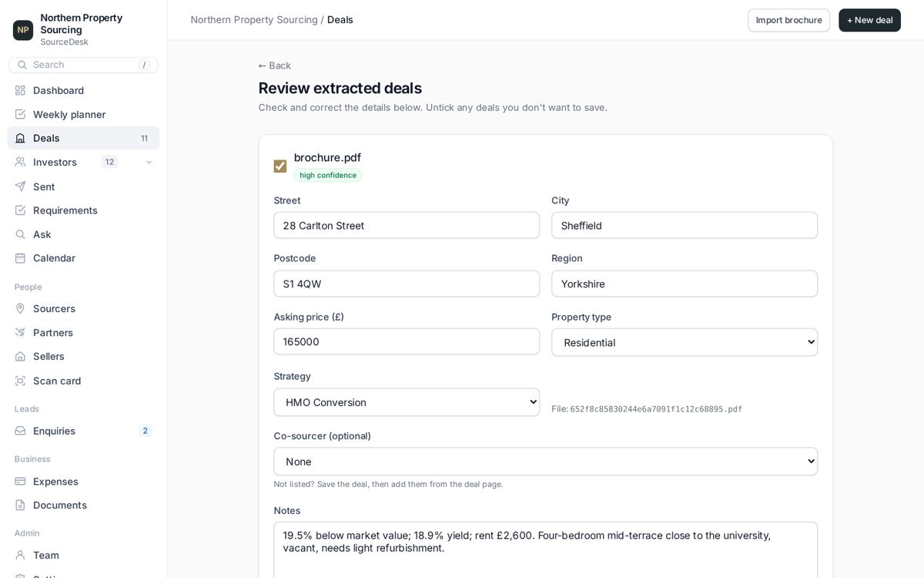Click the Sourcers pin icon
The width and height of the screenshot is (924, 578).
(x=21, y=308)
